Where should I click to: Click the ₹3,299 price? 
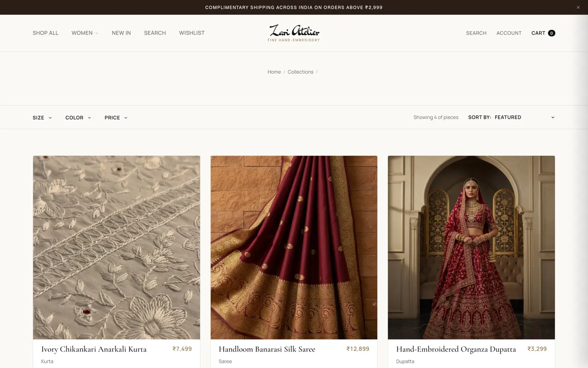537,349
